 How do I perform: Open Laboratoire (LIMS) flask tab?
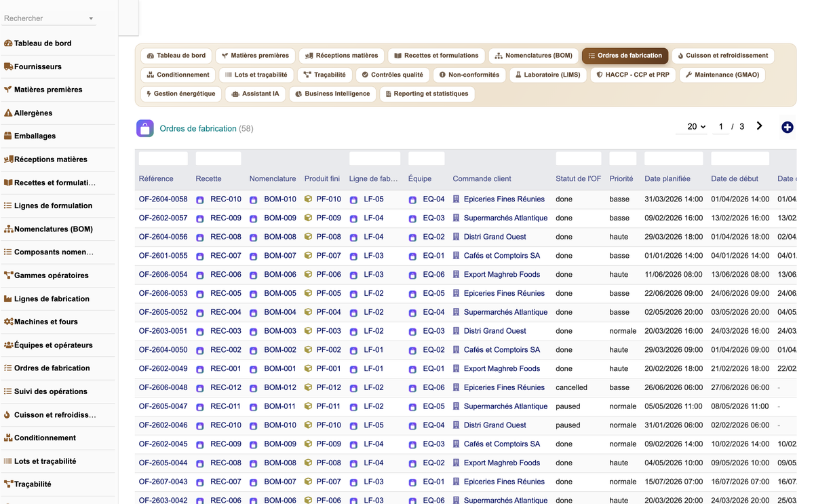(x=547, y=75)
